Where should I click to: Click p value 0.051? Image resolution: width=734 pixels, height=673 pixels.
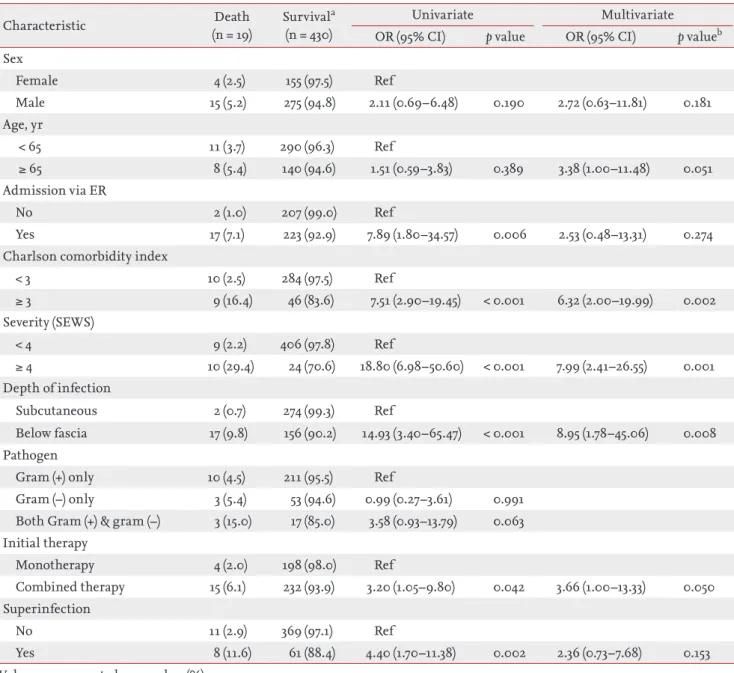697,169
